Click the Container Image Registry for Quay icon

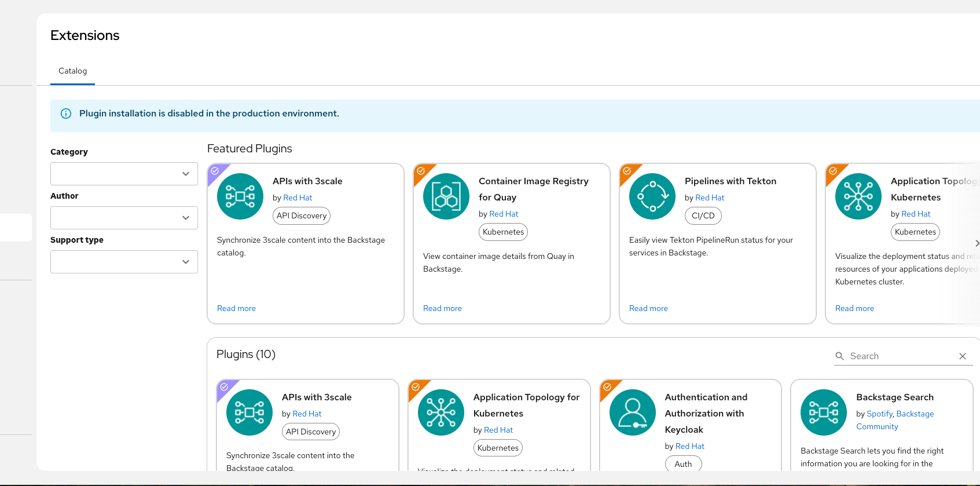point(446,196)
